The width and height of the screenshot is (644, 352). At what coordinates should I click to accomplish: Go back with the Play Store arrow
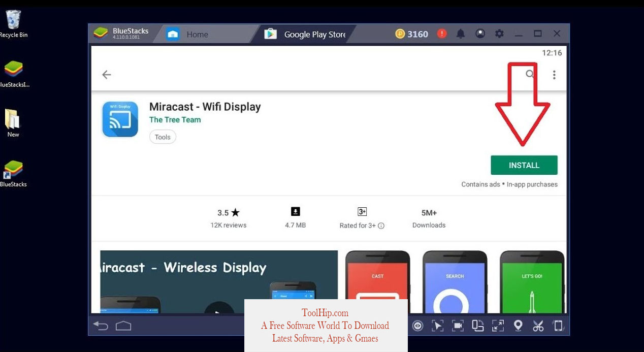107,75
